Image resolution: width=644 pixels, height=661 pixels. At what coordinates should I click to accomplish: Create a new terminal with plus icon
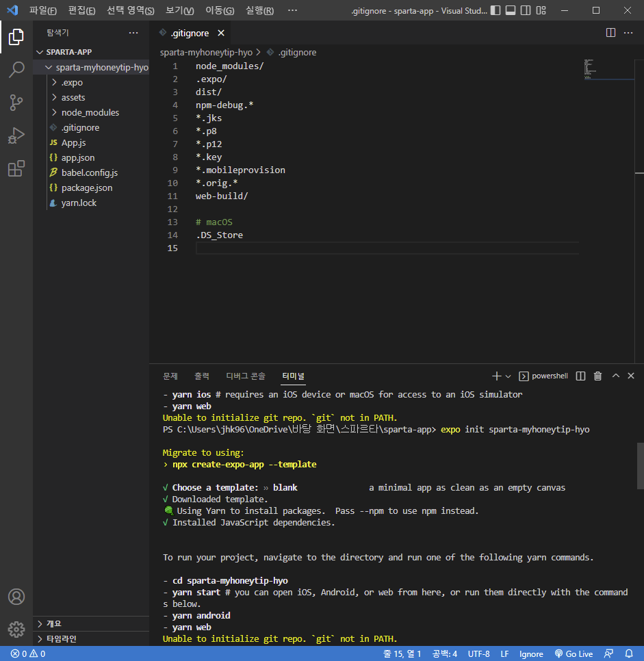[x=496, y=376]
